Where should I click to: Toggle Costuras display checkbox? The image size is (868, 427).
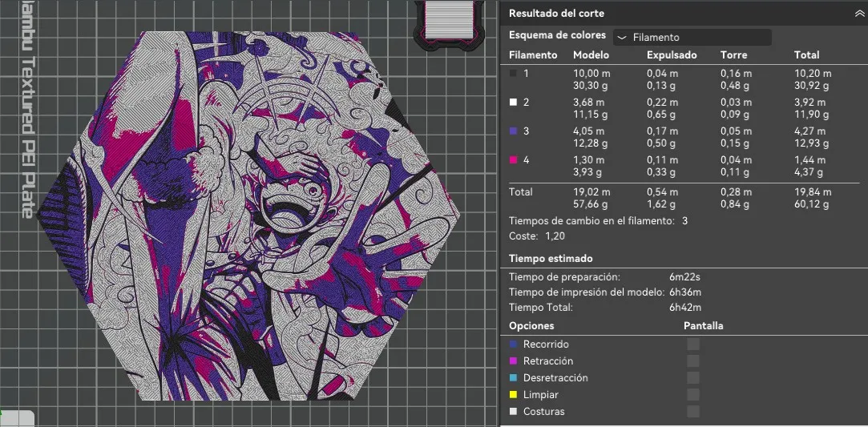pos(693,412)
